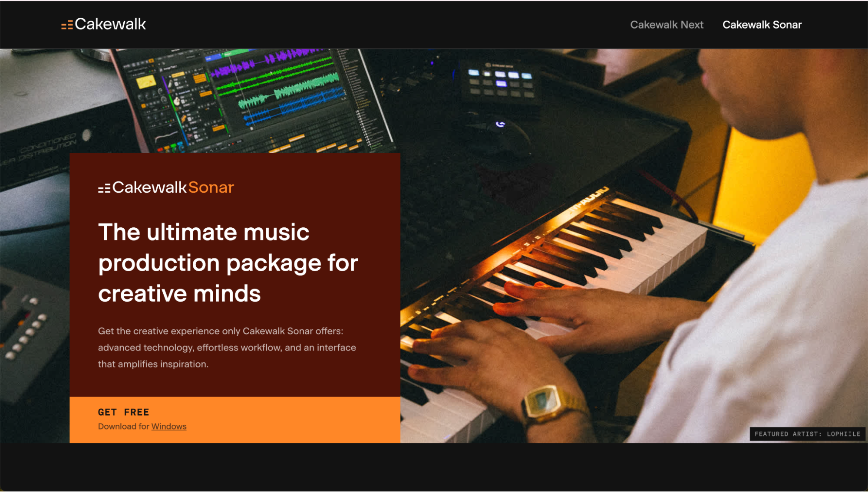Click the yellow EQ display in the DAW screenshot

pyautogui.click(x=146, y=83)
